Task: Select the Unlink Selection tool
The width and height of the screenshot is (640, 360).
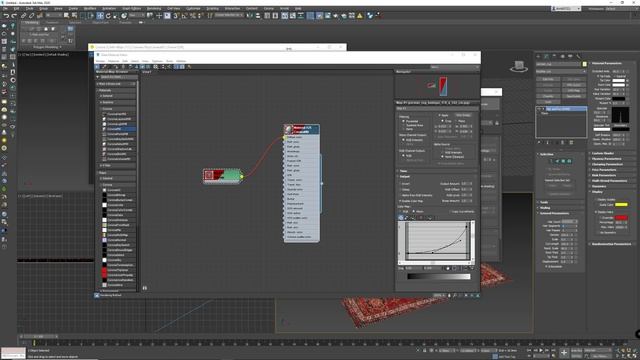Action: coord(31,16)
